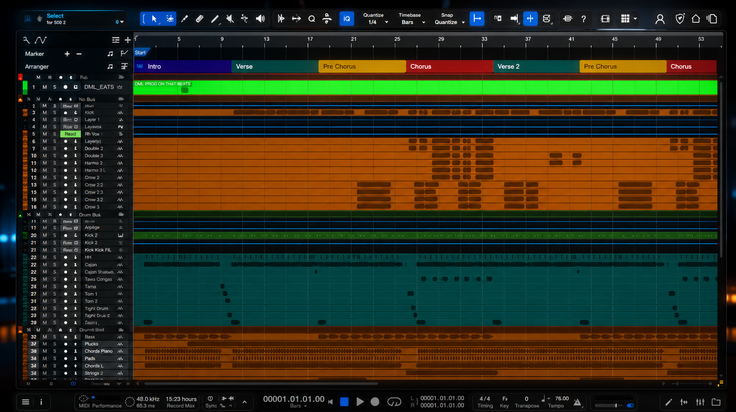736x412 pixels.
Task: Mute the DML_EATS track
Action: 45,87
